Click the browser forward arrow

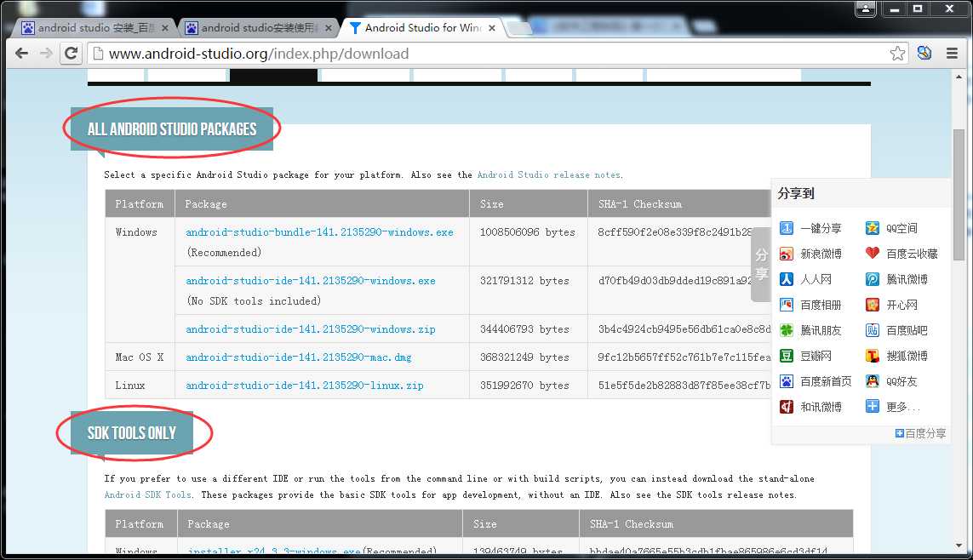46,54
